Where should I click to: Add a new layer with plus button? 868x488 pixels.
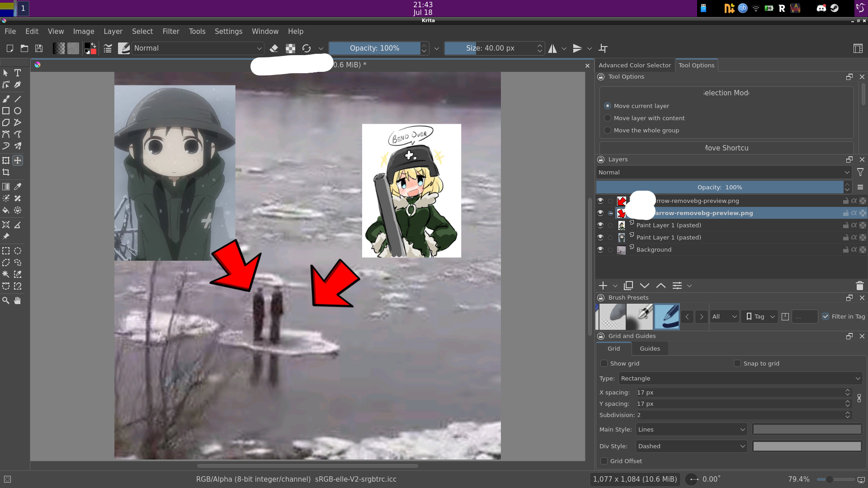[x=603, y=286]
